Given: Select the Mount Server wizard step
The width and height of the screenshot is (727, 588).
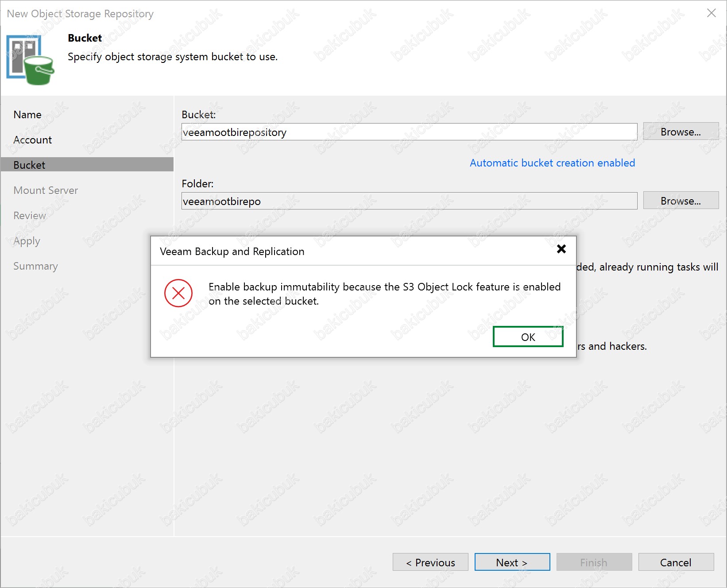Looking at the screenshot, I should tap(46, 190).
